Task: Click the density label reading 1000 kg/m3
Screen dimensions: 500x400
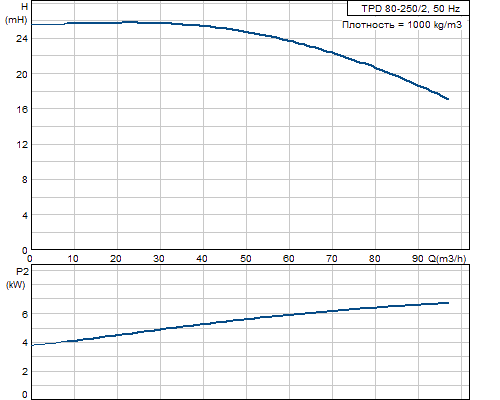Action: 402,25
